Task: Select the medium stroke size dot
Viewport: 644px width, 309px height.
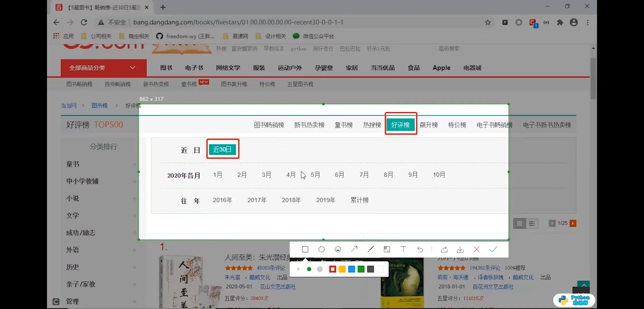Action: coord(309,269)
